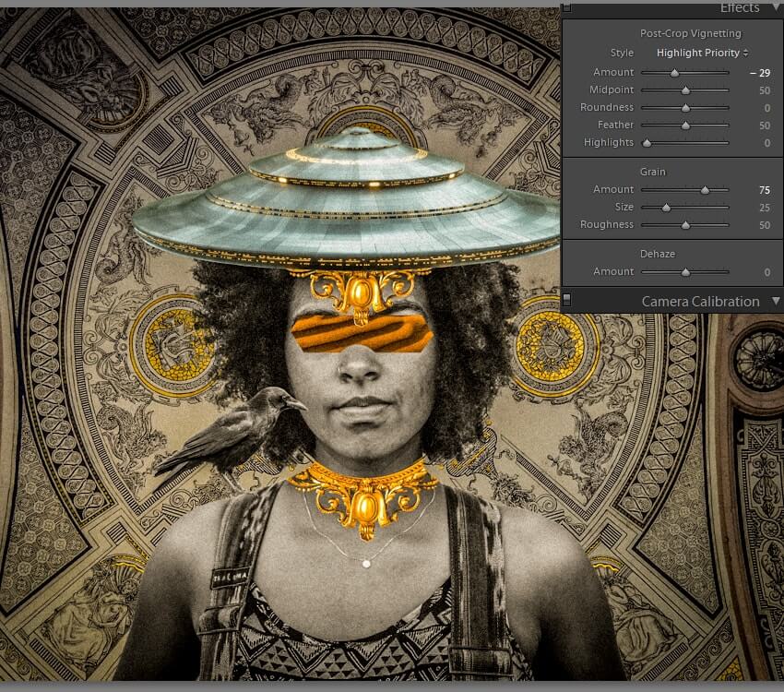This screenshot has height=692, width=784.
Task: Toggle the Camera Calibration panel switch
Action: click(566, 300)
